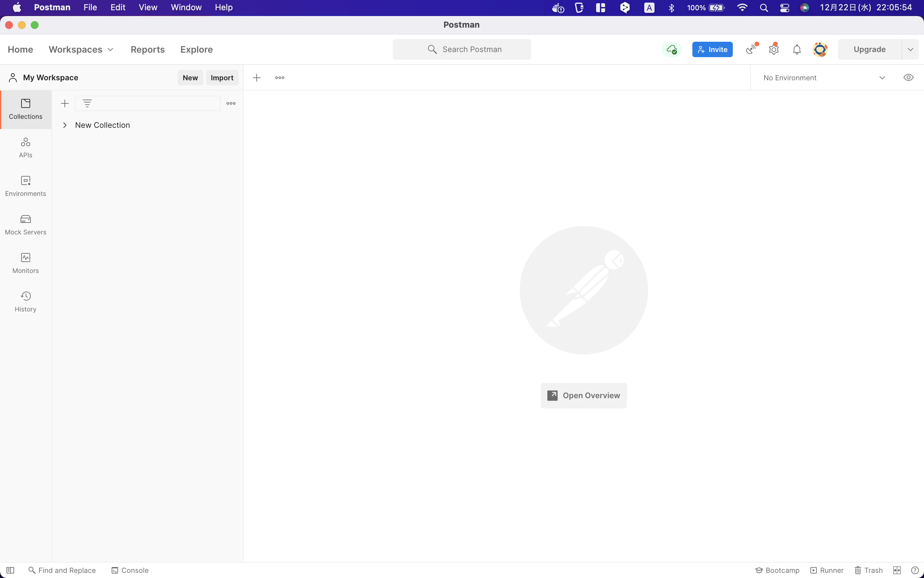
Task: Open Bootcamp from status bar
Action: 777,570
